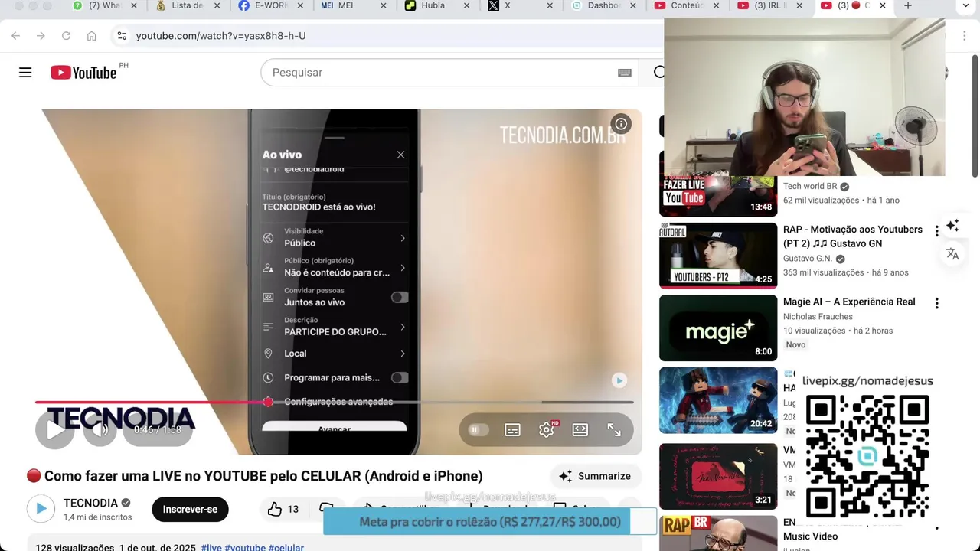Close the Hubla tab

[467, 5]
